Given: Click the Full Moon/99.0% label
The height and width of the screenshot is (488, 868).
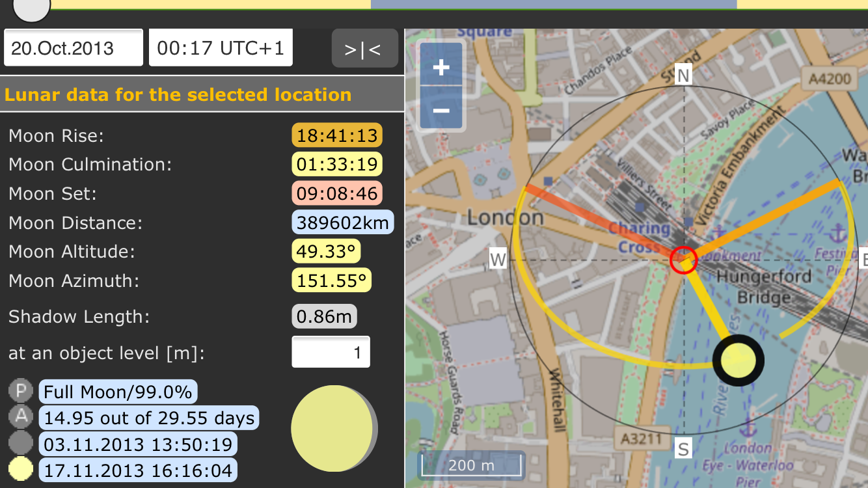Looking at the screenshot, I should [x=118, y=392].
